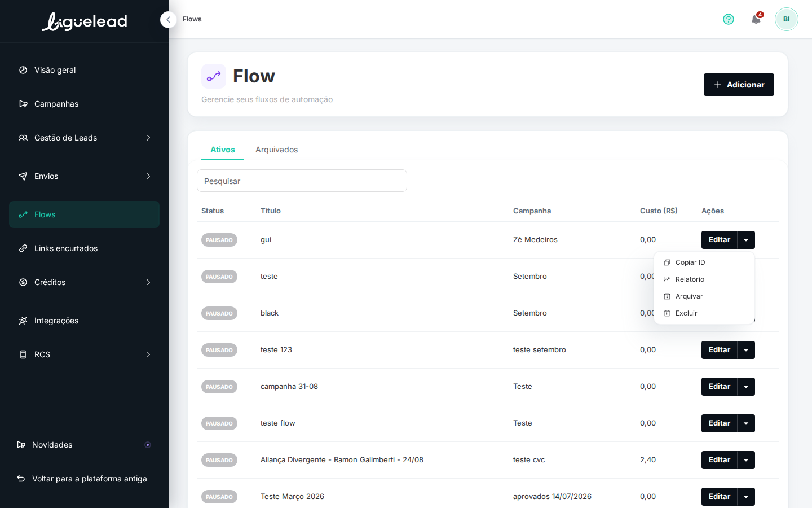The image size is (812, 508).
Task: Click the Links encurtados chain icon
Action: (x=23, y=248)
